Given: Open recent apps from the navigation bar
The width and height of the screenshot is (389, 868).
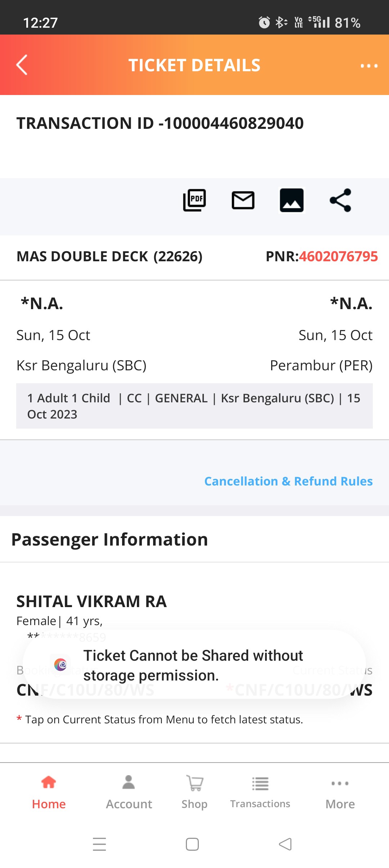Looking at the screenshot, I should [x=100, y=844].
